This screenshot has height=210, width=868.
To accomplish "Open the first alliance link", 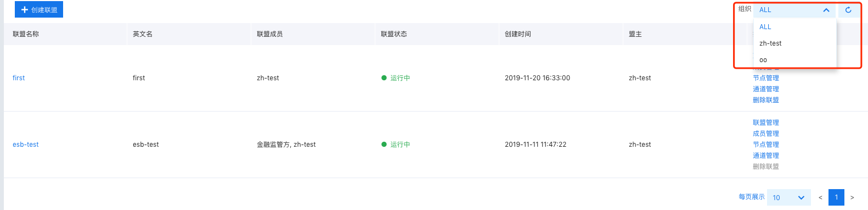I will coord(19,78).
